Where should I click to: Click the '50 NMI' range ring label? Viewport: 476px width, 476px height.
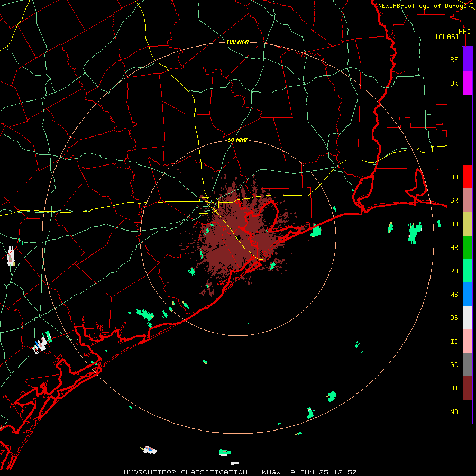237,140
